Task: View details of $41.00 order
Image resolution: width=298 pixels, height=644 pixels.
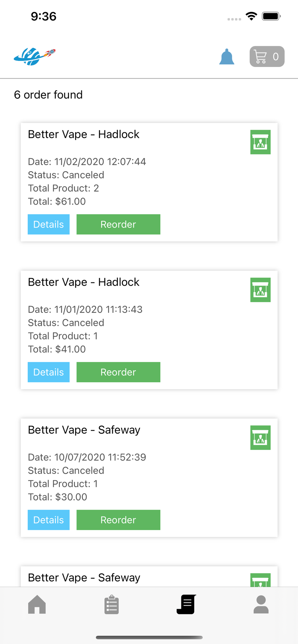Action: tap(49, 372)
